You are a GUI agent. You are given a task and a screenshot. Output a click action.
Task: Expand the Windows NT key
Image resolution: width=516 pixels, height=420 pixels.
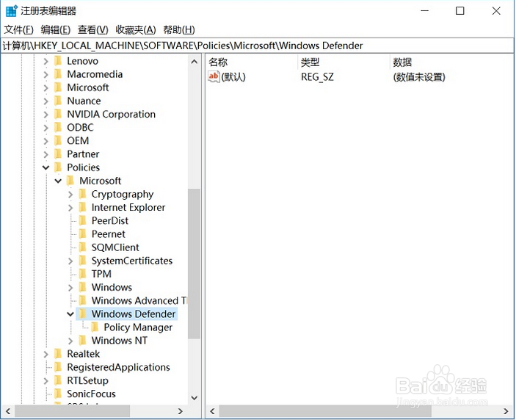coord(70,341)
